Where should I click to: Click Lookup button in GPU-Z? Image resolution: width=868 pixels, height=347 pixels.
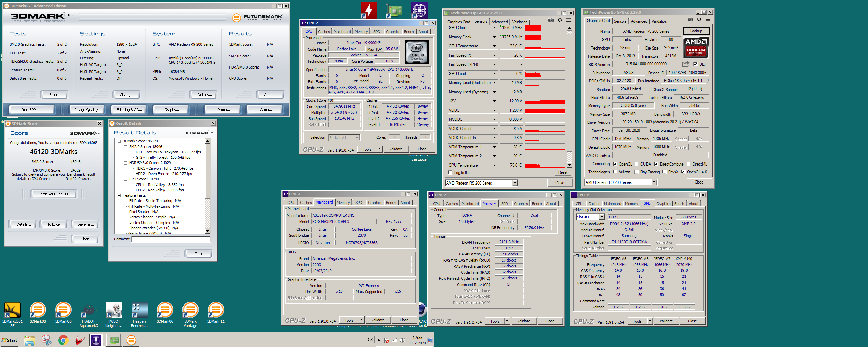pos(696,31)
